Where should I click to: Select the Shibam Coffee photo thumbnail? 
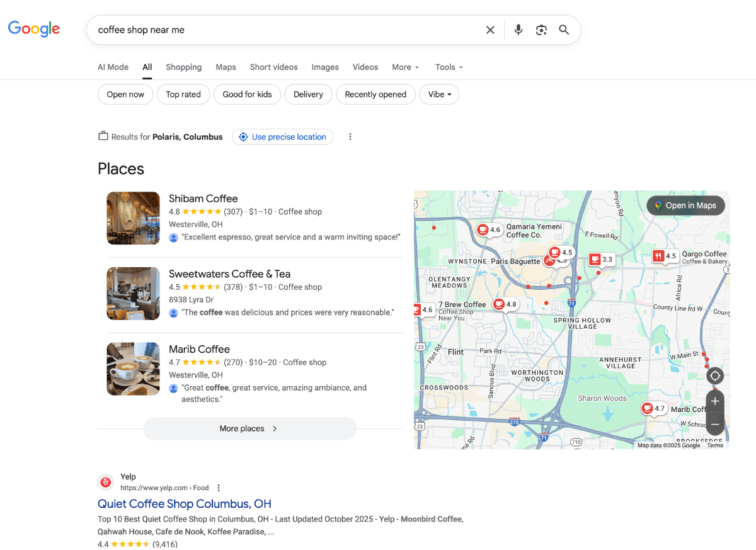pos(134,218)
